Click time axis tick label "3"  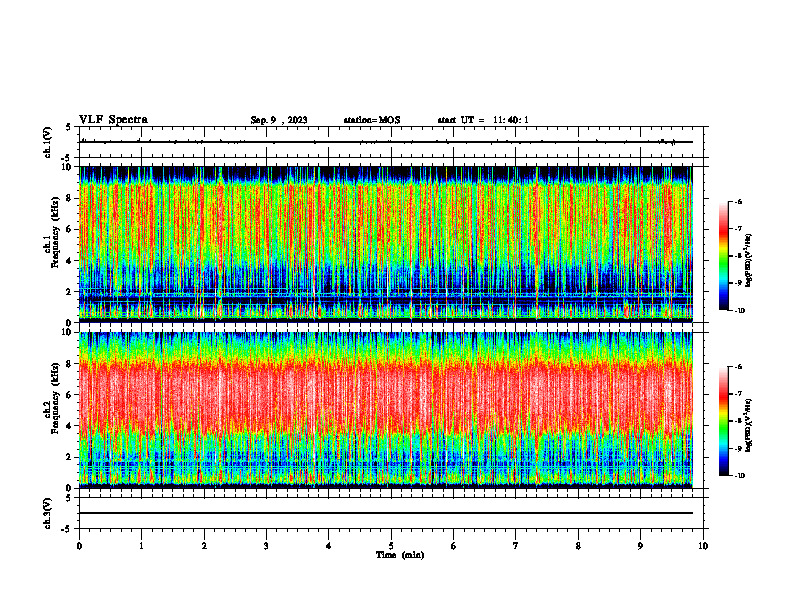(266, 546)
